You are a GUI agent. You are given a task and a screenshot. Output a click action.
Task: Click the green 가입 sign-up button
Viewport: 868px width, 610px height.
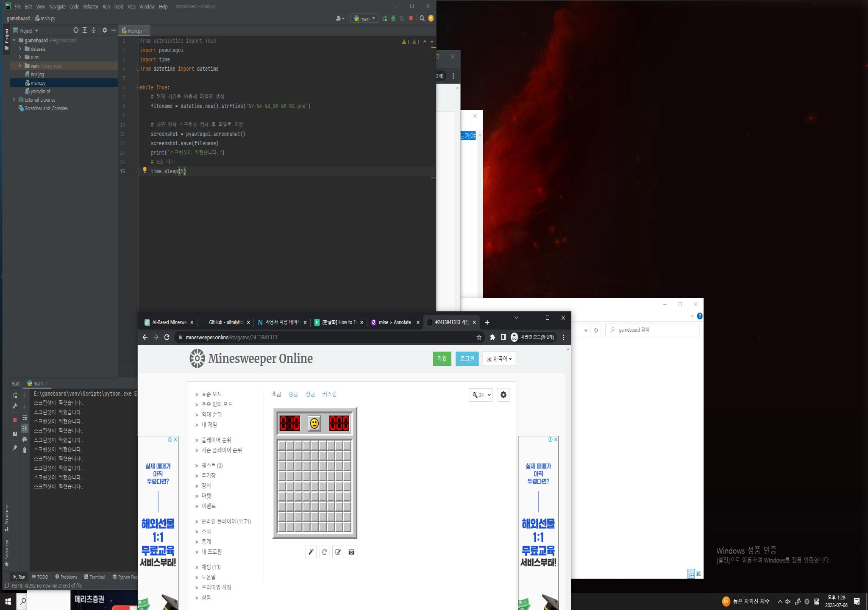(442, 359)
